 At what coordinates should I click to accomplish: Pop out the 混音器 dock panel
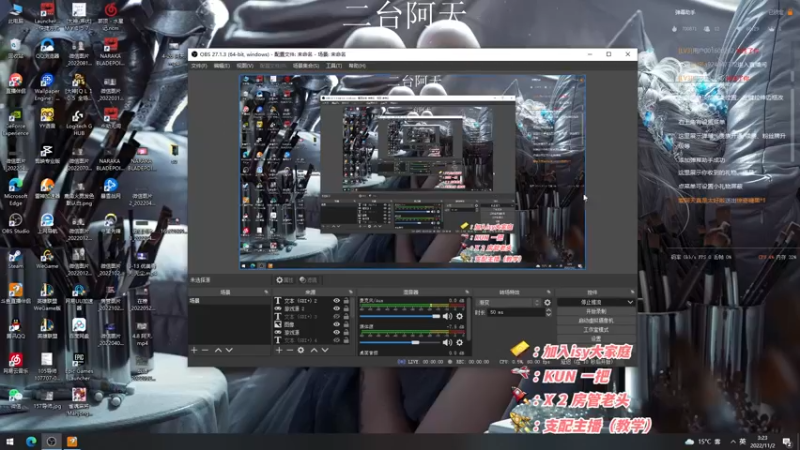(x=467, y=292)
